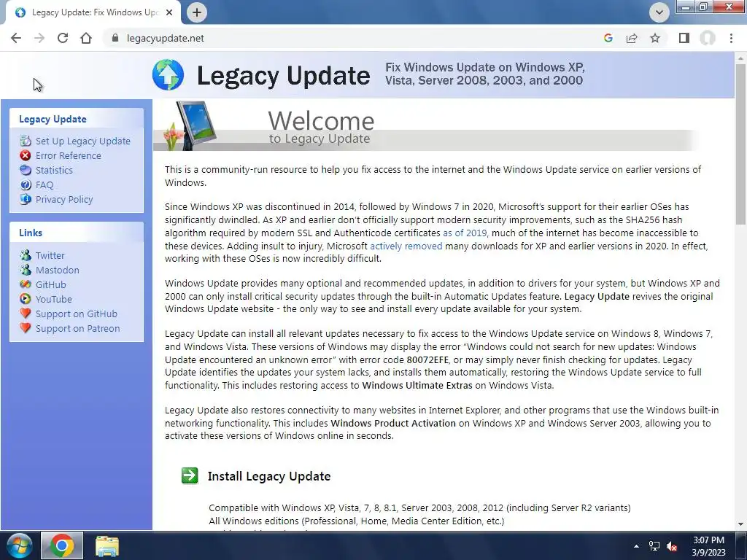
Task: Open the Support on GitHub link
Action: coord(76,314)
